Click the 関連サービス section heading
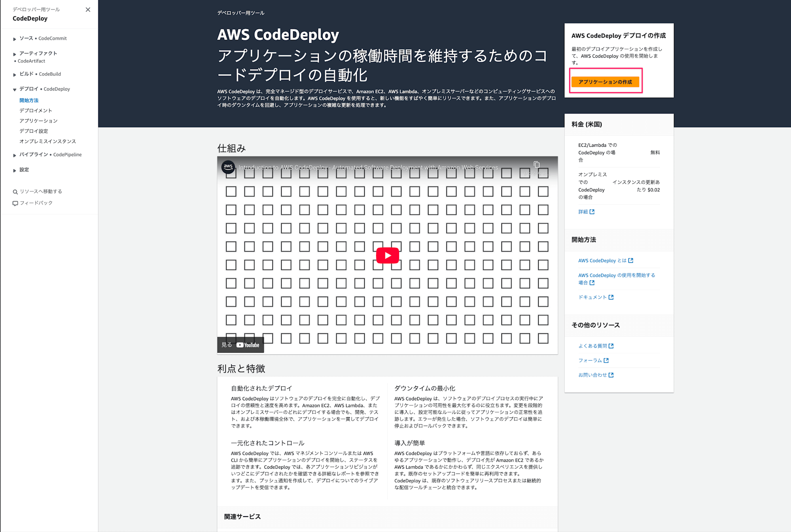The height and width of the screenshot is (532, 791). click(242, 517)
